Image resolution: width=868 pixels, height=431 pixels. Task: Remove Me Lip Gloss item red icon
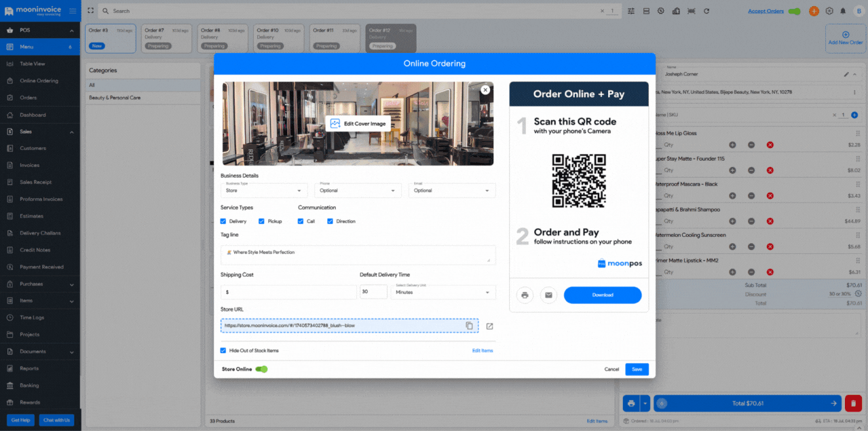coord(770,145)
